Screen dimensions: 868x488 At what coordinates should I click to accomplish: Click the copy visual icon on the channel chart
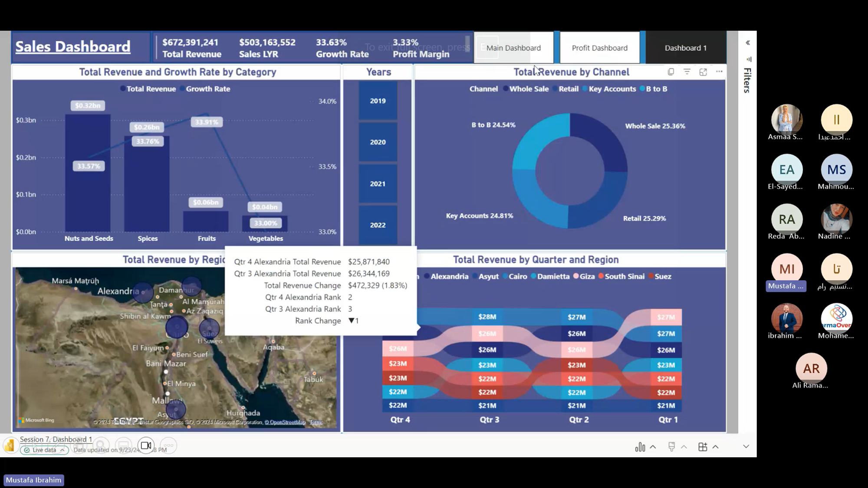(x=671, y=72)
